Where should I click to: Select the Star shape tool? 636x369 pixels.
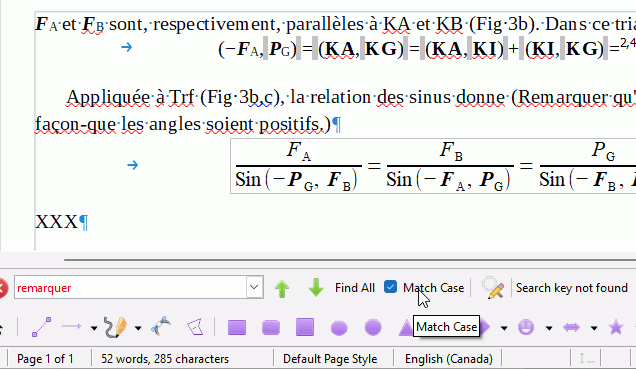click(x=616, y=327)
